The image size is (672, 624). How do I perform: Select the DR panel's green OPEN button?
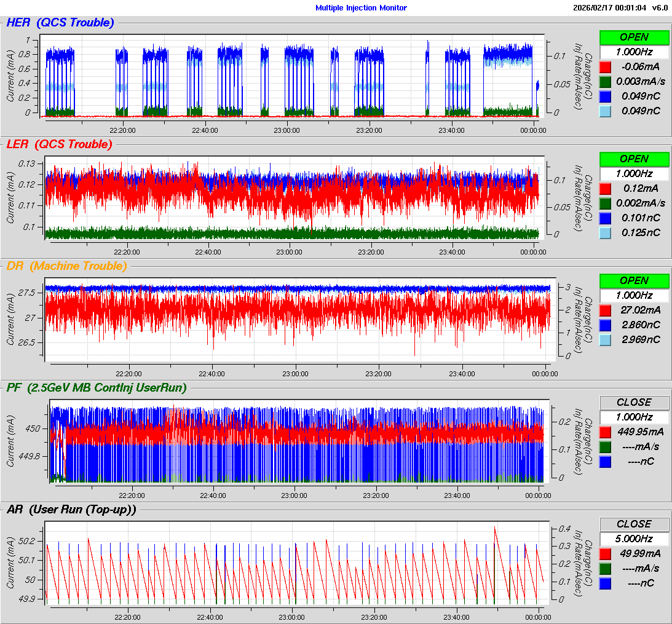point(634,280)
